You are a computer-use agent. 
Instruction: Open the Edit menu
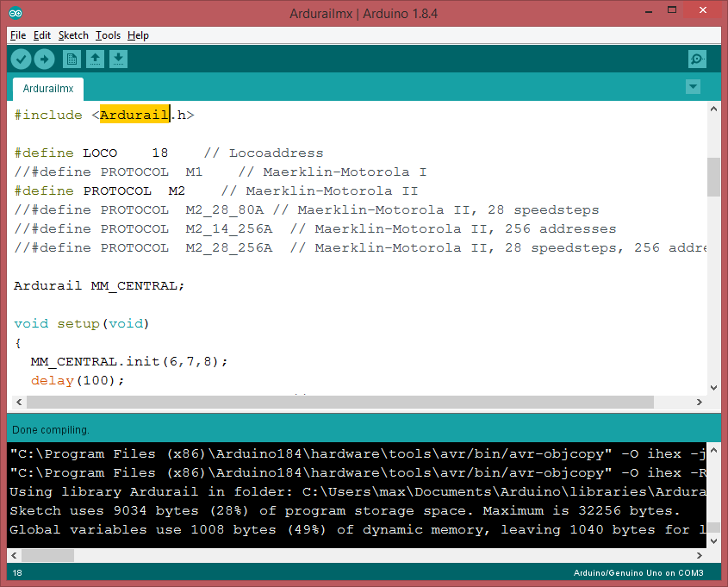(42, 35)
